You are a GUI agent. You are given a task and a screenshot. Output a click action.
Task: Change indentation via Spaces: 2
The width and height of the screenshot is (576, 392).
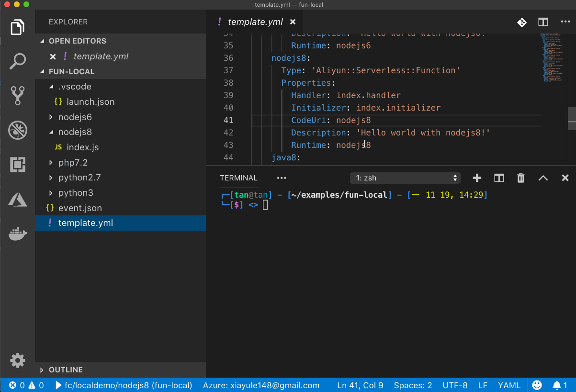pos(413,385)
